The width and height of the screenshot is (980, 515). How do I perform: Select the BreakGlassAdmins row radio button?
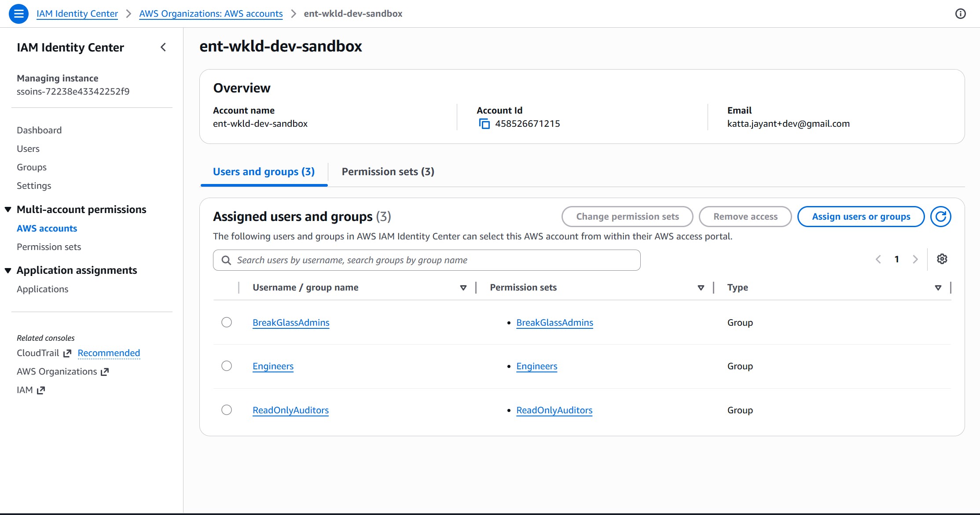click(227, 322)
